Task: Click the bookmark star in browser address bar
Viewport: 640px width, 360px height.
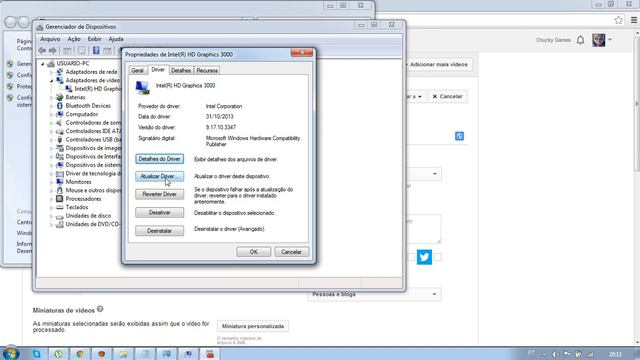Action: click(x=618, y=20)
